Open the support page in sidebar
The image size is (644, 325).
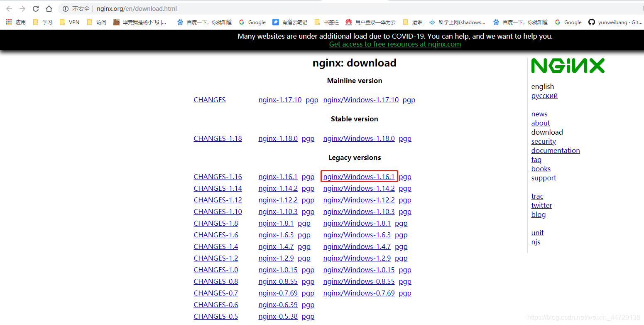(x=544, y=178)
